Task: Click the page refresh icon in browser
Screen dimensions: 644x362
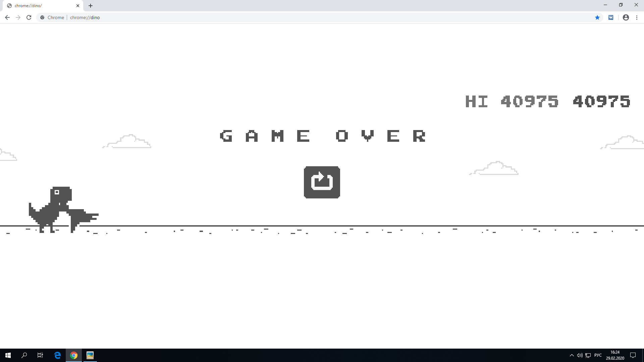Action: pyautogui.click(x=29, y=17)
